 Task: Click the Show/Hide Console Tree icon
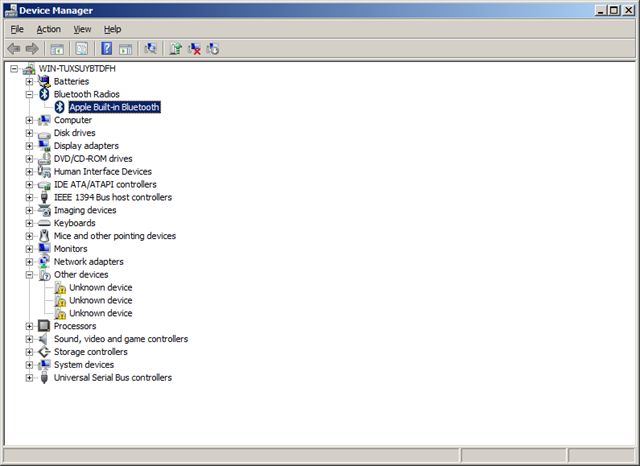click(x=57, y=49)
